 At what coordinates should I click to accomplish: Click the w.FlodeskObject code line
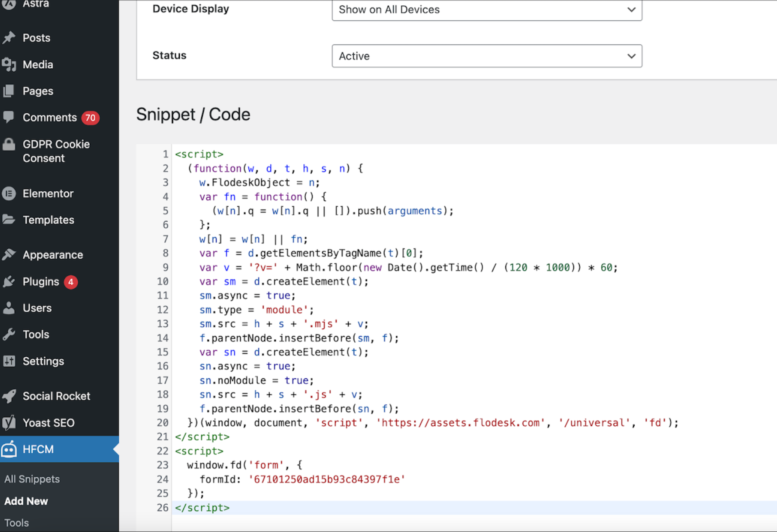pos(259,182)
